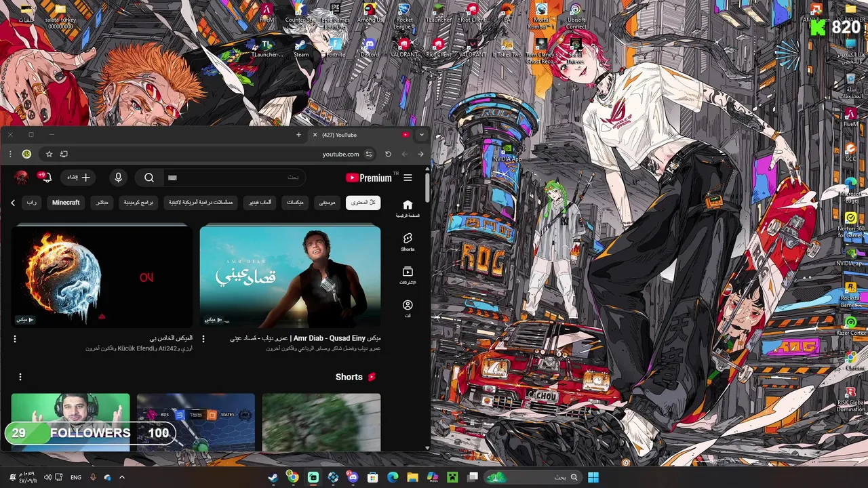Open Steam from the taskbar
The image size is (868, 488).
tap(273, 477)
